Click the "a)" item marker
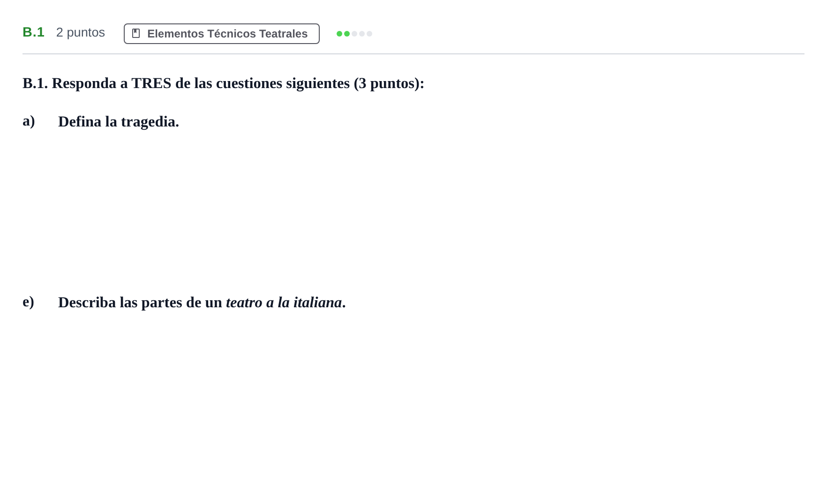827x504 pixels. (x=29, y=121)
